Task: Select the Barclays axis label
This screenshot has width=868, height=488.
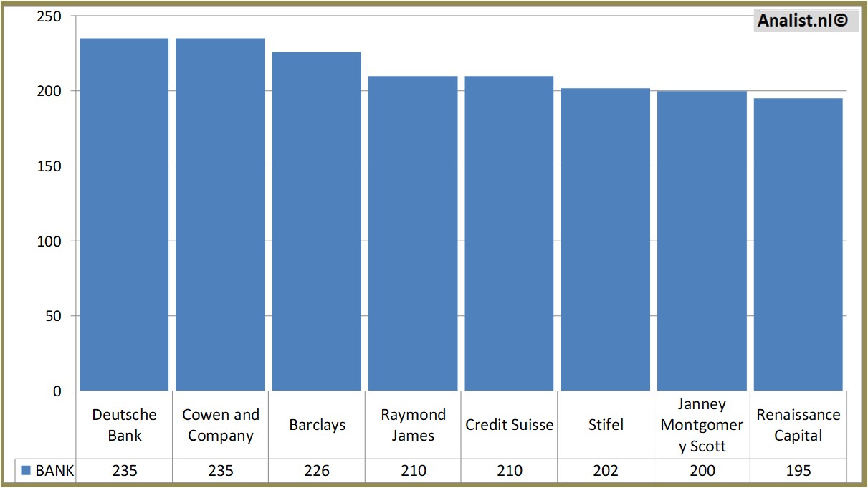Action: pos(317,425)
